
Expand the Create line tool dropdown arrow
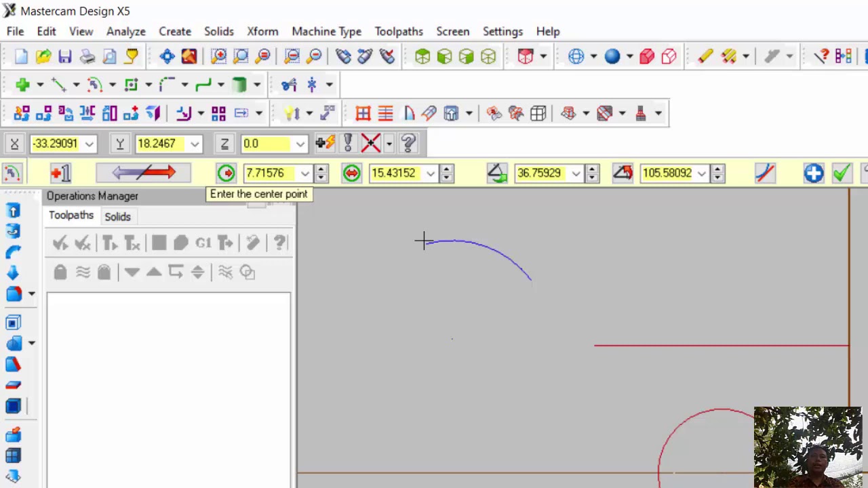tap(76, 85)
